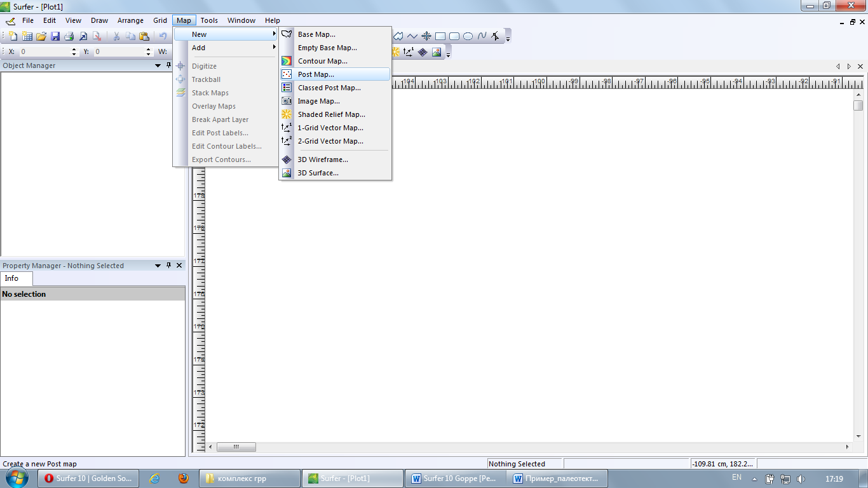The width and height of the screenshot is (868, 488).
Task: Click the New Plot document icon
Action: (13, 36)
